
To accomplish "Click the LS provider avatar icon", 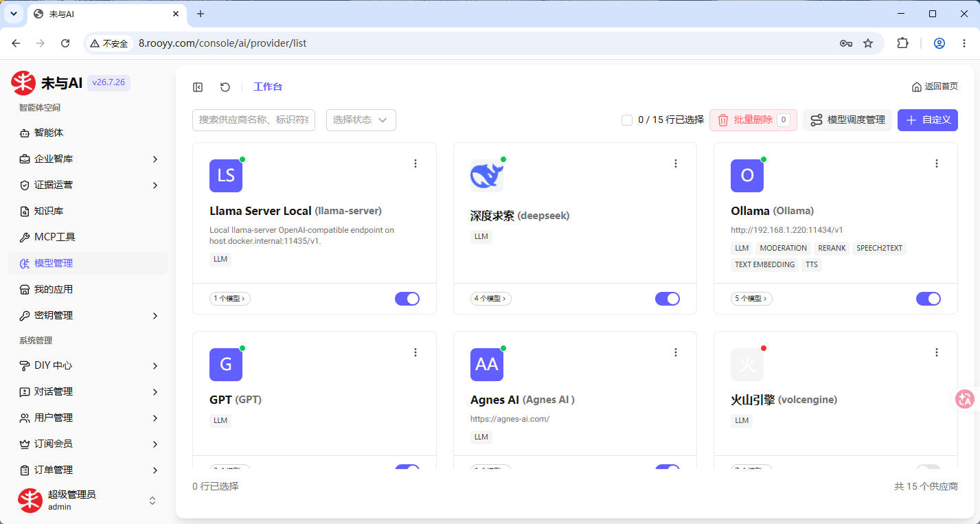I will pyautogui.click(x=226, y=176).
